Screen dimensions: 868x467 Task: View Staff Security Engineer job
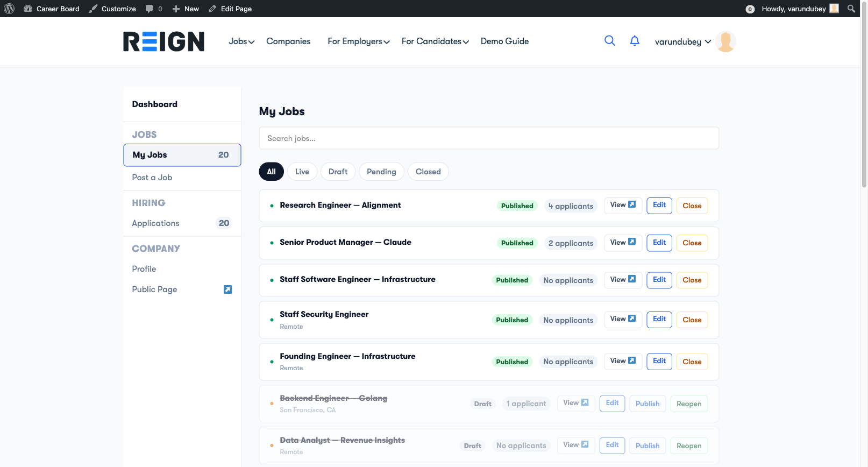623,319
